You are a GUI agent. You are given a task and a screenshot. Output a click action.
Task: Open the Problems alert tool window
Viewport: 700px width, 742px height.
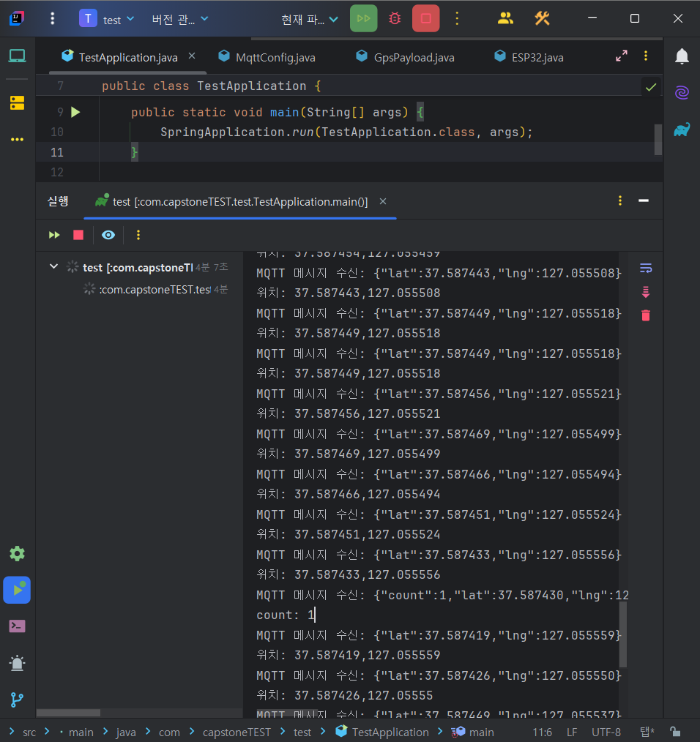pos(17,663)
